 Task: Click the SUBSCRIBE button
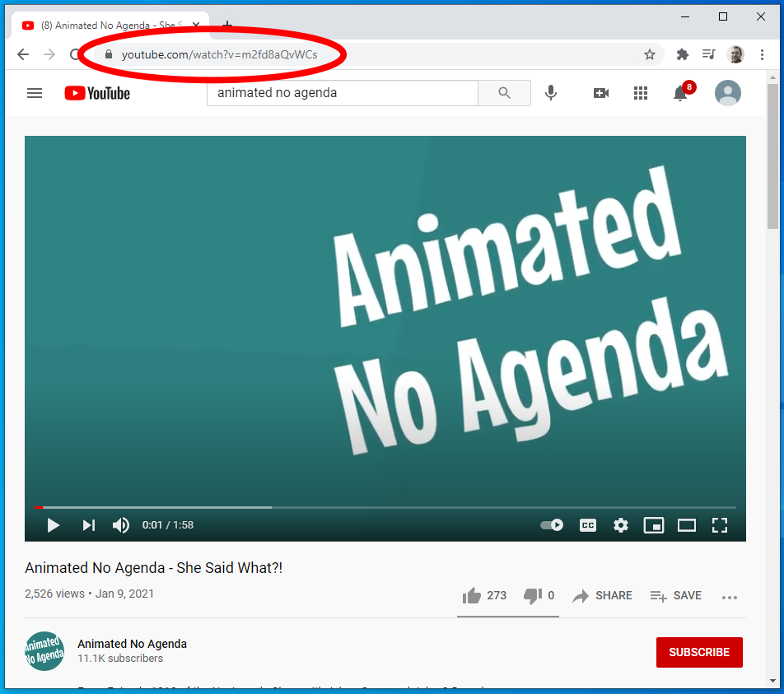[699, 652]
